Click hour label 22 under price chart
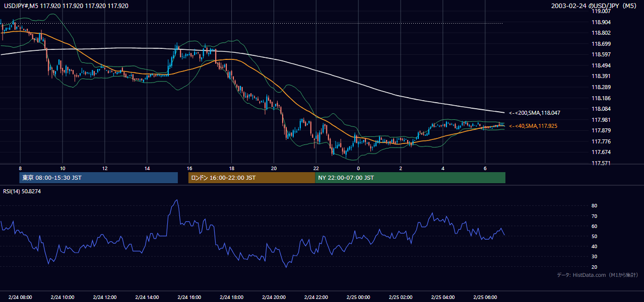Screen dimensions: 644x302 316,168
